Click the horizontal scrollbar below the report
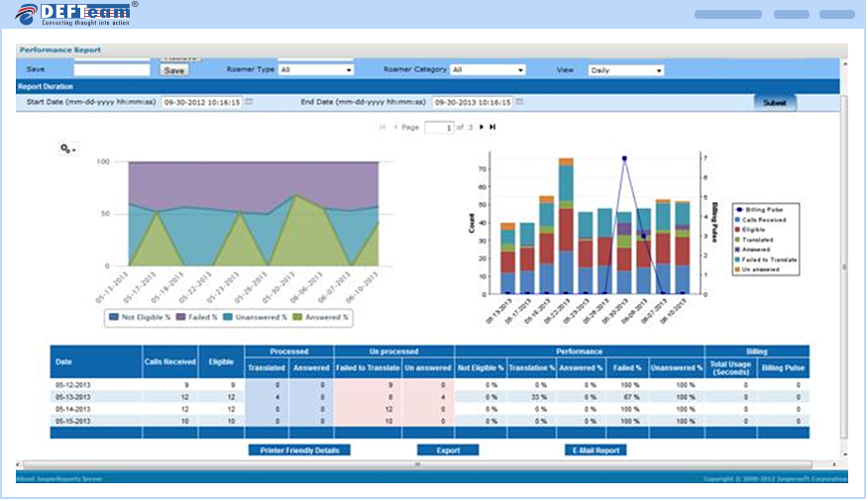This screenshot has width=868, height=501. point(426,464)
